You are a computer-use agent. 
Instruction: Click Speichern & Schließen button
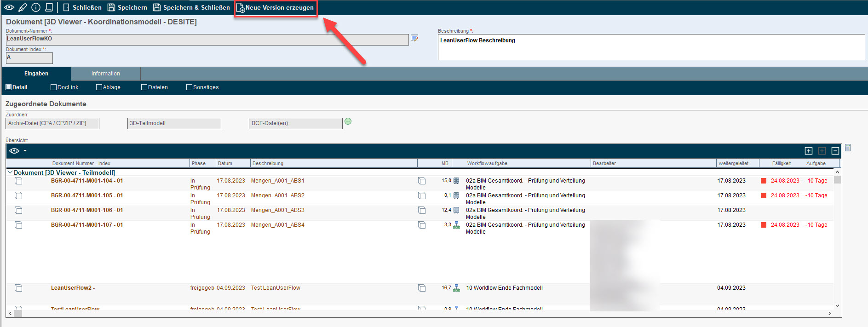pyautogui.click(x=191, y=8)
